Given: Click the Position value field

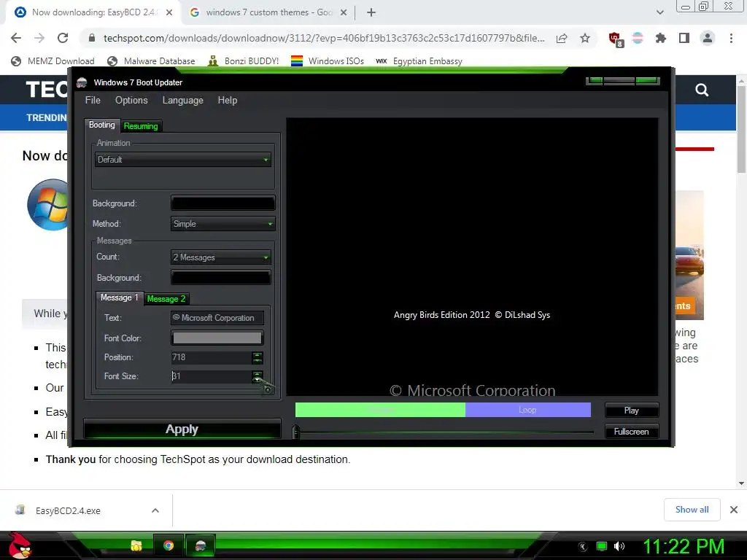Looking at the screenshot, I should coord(211,357).
